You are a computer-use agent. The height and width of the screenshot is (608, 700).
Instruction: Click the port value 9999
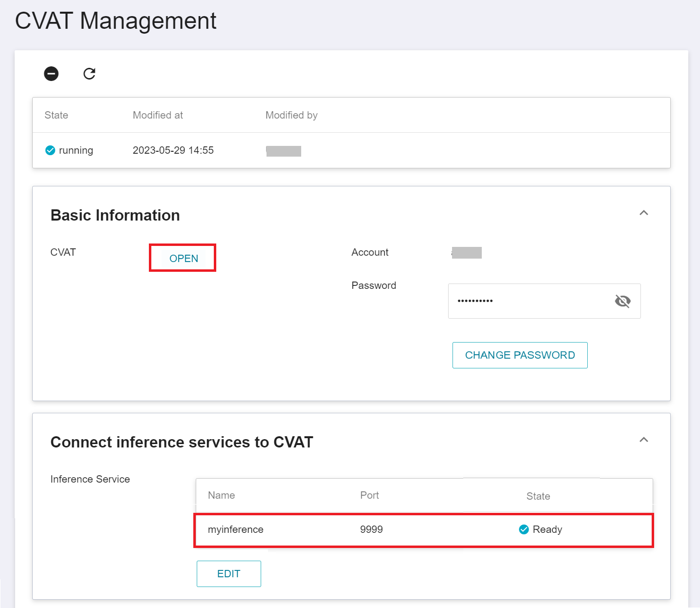[x=371, y=529]
